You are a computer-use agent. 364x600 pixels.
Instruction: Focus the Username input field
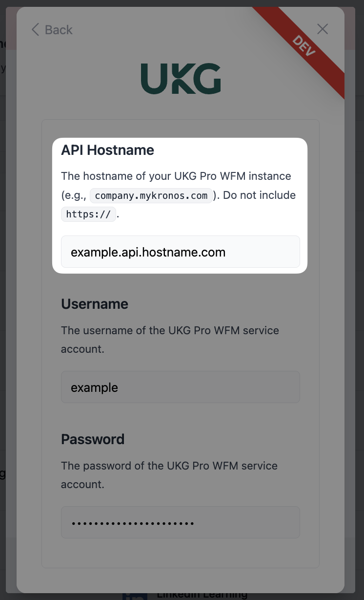(x=180, y=387)
